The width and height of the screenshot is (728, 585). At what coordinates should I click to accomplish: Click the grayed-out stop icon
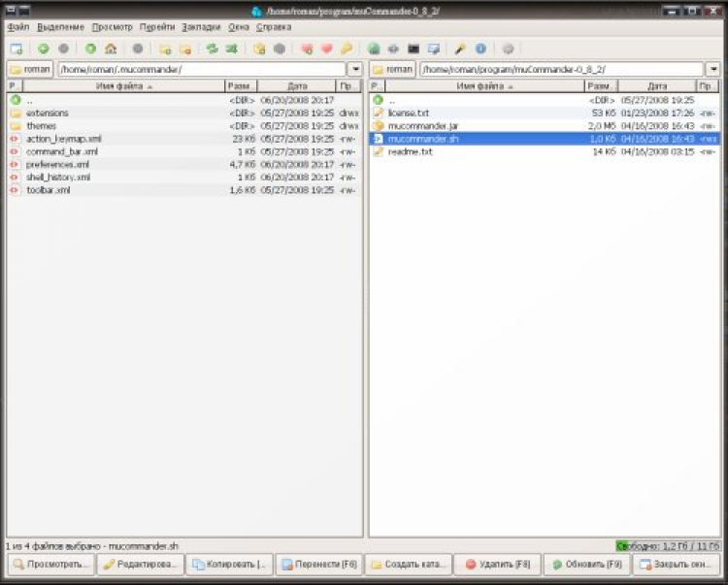[138, 49]
